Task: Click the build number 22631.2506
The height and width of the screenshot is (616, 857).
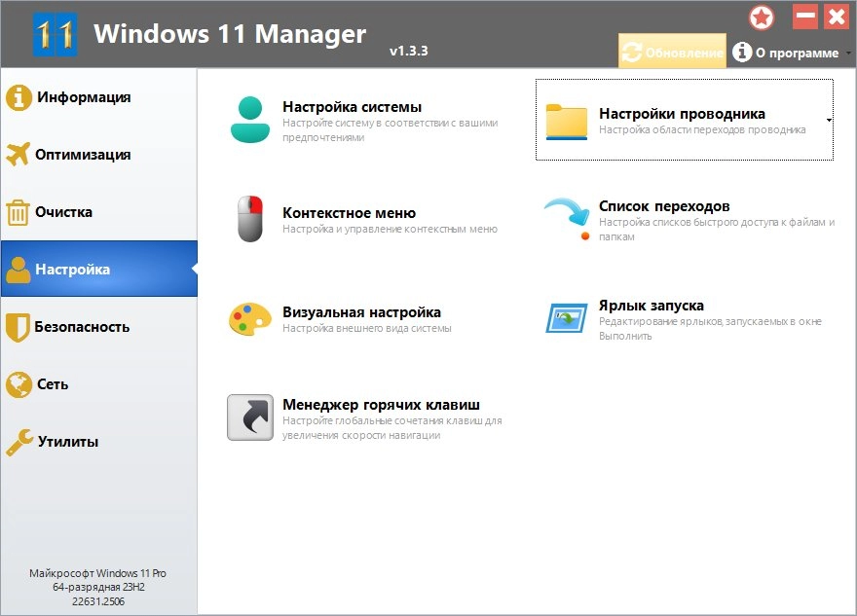Action: pyautogui.click(x=98, y=601)
